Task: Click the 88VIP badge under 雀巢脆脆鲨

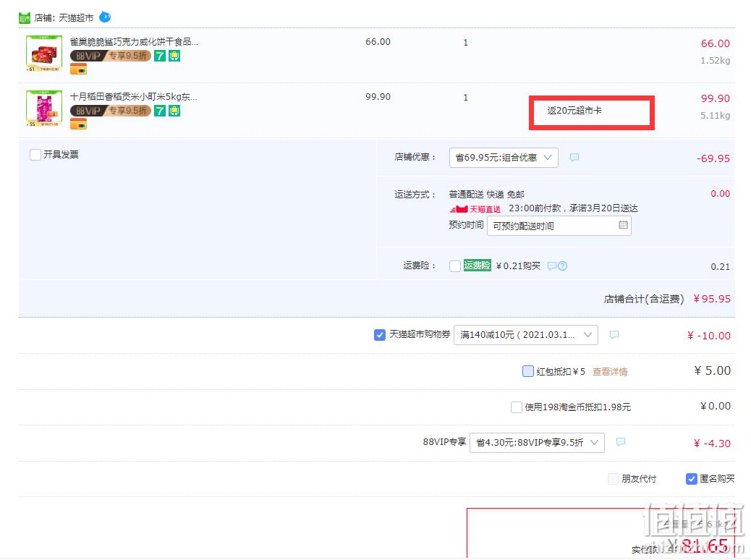Action: [x=111, y=56]
